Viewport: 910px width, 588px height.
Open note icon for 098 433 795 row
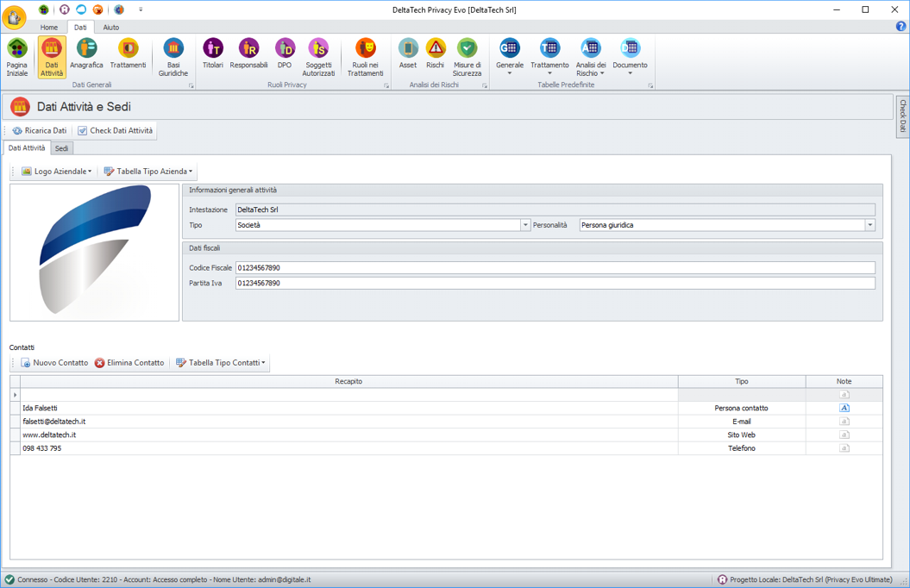pos(844,447)
